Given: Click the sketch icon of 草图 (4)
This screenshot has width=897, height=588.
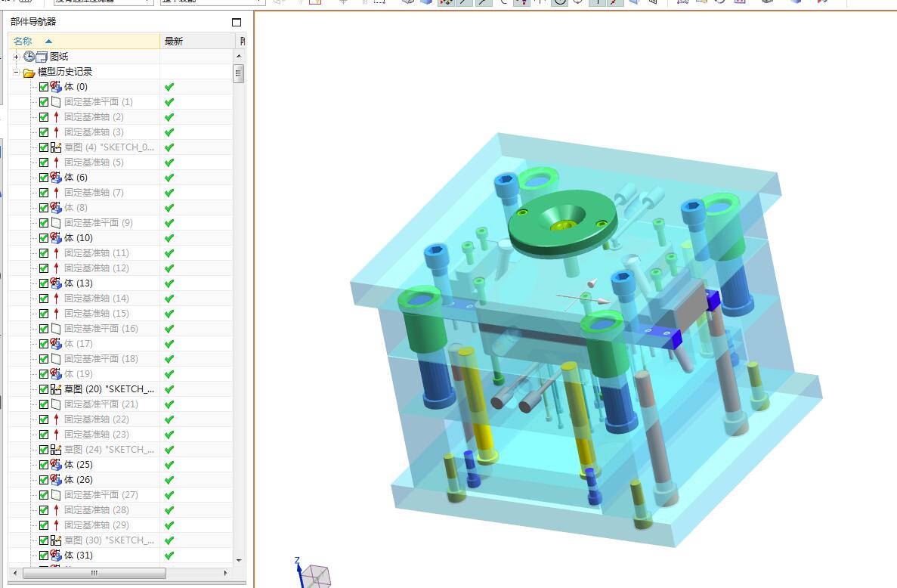Looking at the screenshot, I should click(56, 147).
